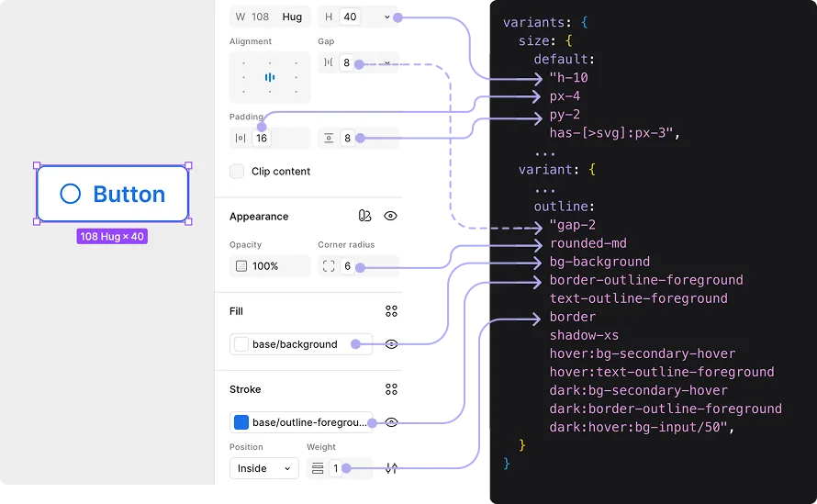Click the vertical padding icon next to 8
Image resolution: width=817 pixels, height=504 pixels.
click(329, 138)
